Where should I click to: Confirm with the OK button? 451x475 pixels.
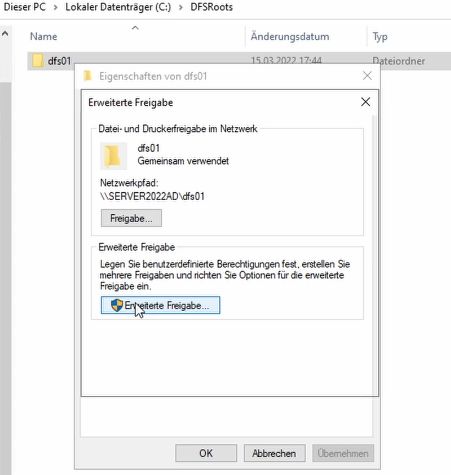tap(206, 453)
